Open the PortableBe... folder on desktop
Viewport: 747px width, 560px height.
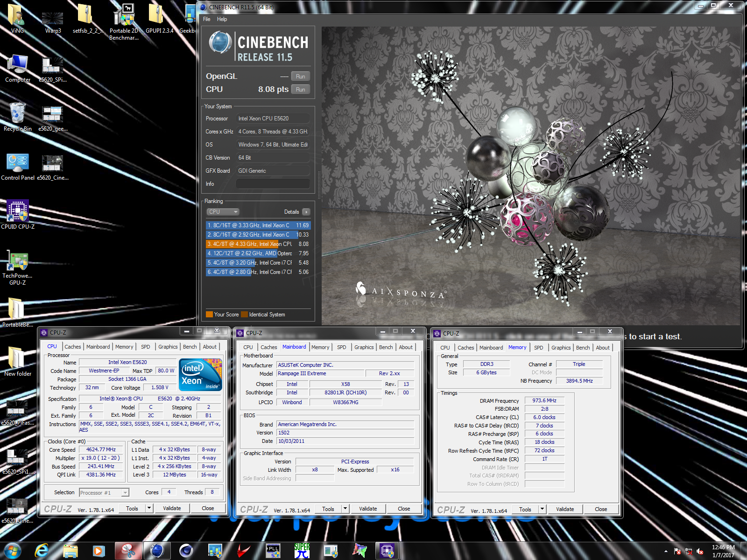[x=18, y=312]
